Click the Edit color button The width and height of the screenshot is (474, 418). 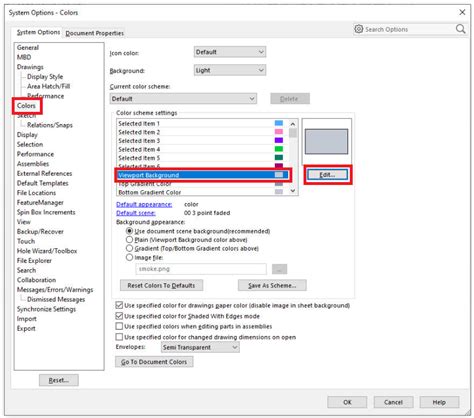[327, 175]
